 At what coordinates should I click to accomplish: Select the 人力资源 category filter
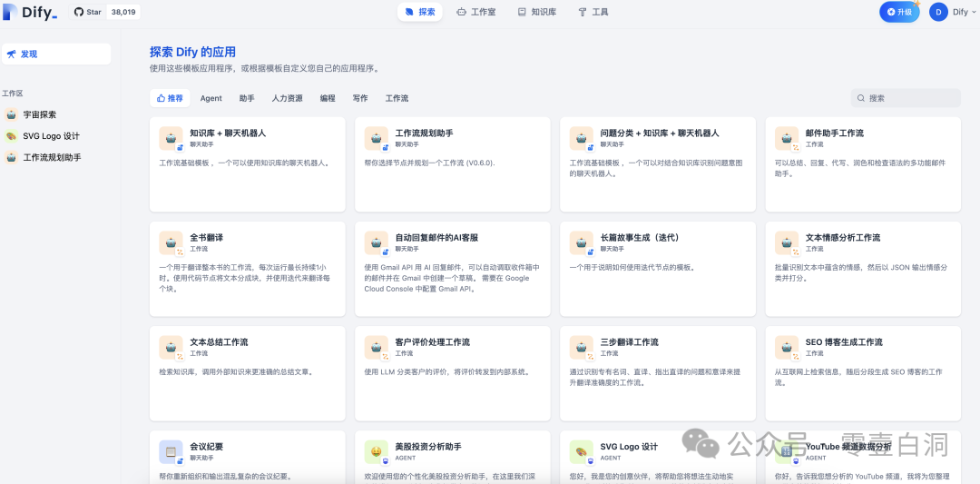pyautogui.click(x=287, y=98)
